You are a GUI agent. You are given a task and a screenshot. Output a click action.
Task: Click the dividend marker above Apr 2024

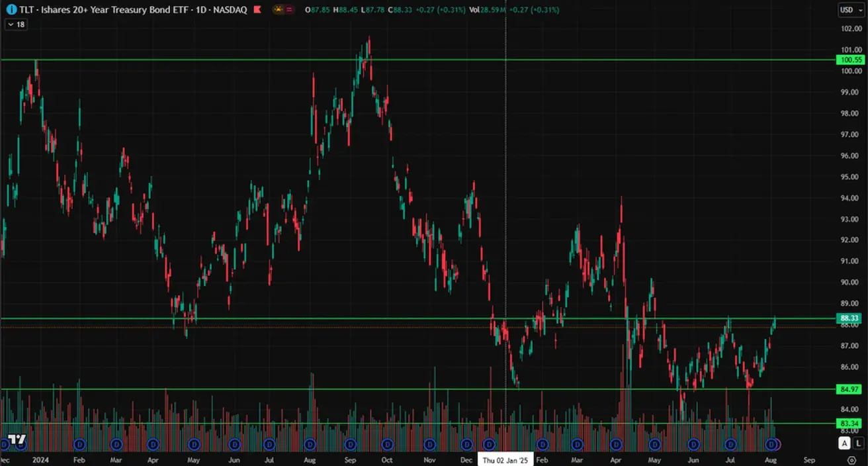(153, 443)
